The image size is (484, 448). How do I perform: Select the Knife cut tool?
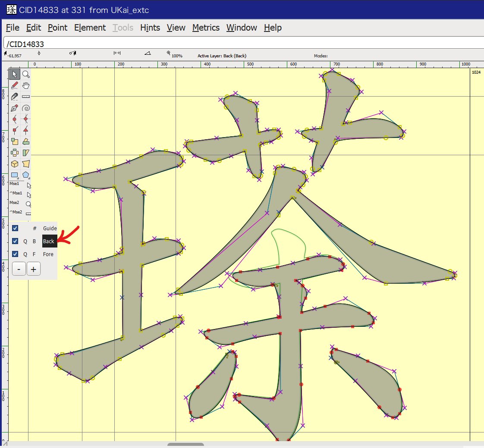[x=15, y=97]
